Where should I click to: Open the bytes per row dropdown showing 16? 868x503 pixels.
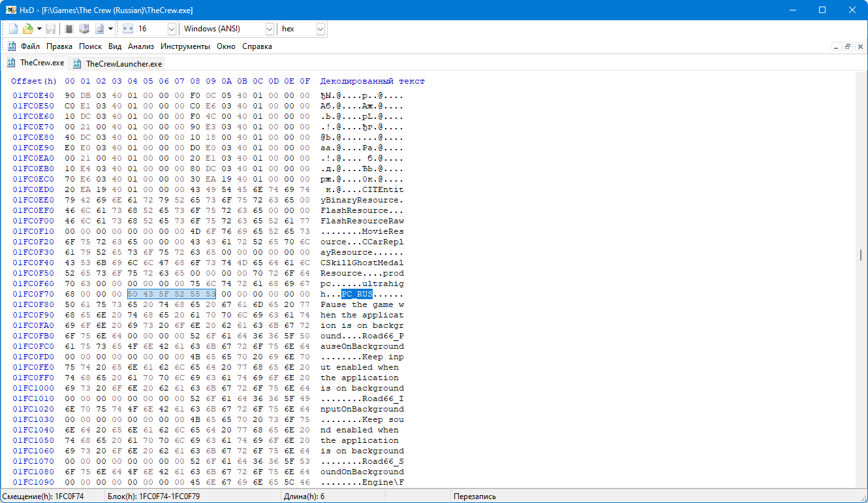tap(172, 29)
